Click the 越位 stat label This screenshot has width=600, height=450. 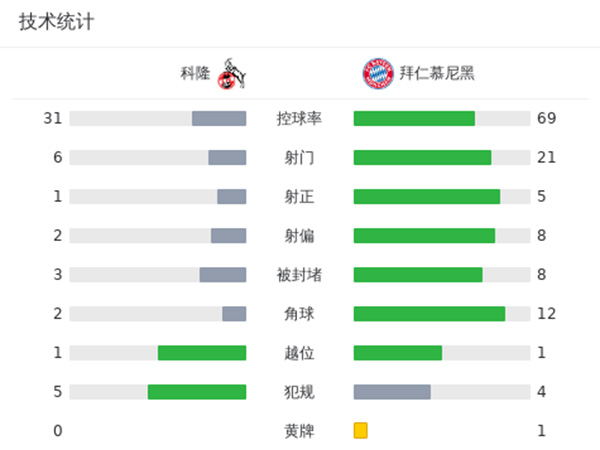(x=299, y=353)
